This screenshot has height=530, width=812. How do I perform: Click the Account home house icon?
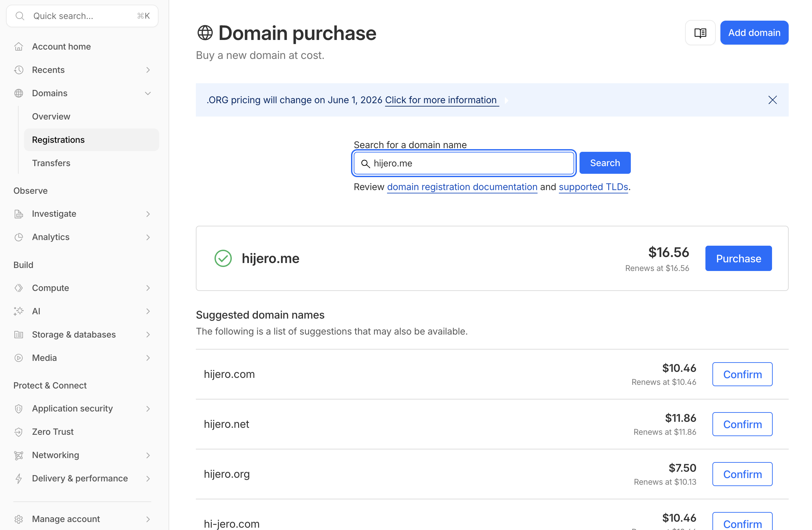pyautogui.click(x=19, y=47)
